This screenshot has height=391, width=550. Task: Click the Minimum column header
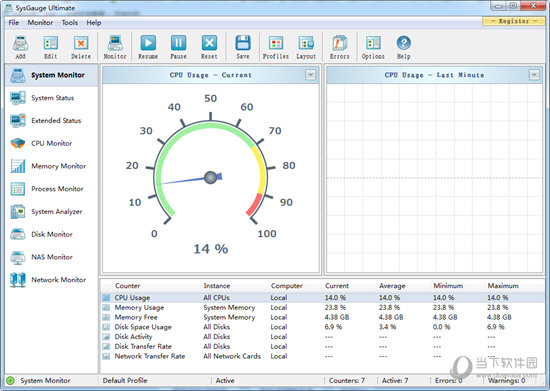(x=448, y=286)
